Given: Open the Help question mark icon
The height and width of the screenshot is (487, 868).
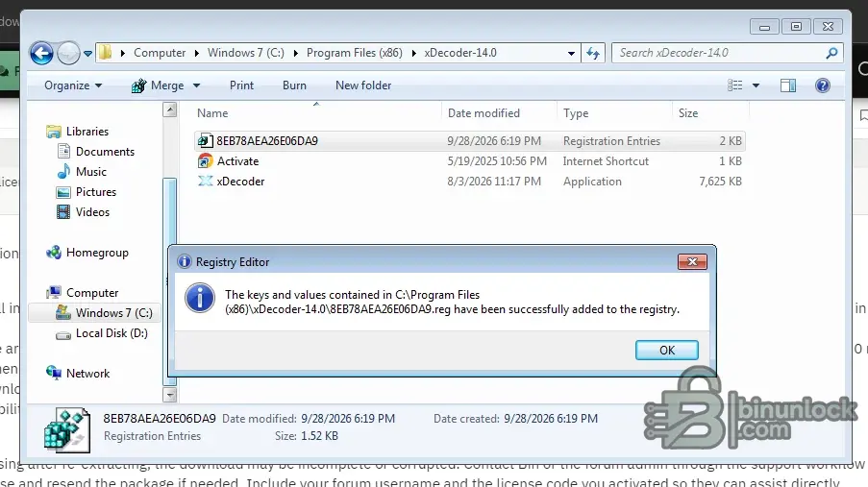Looking at the screenshot, I should (x=822, y=85).
